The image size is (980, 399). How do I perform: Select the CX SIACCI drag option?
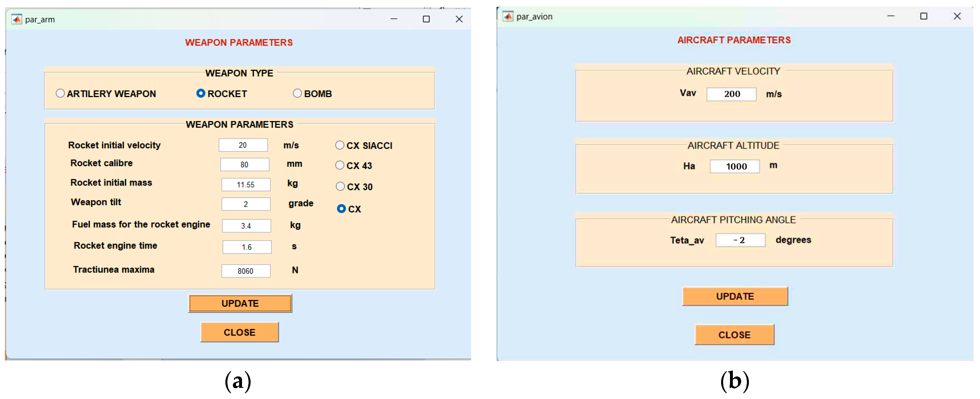[340, 145]
